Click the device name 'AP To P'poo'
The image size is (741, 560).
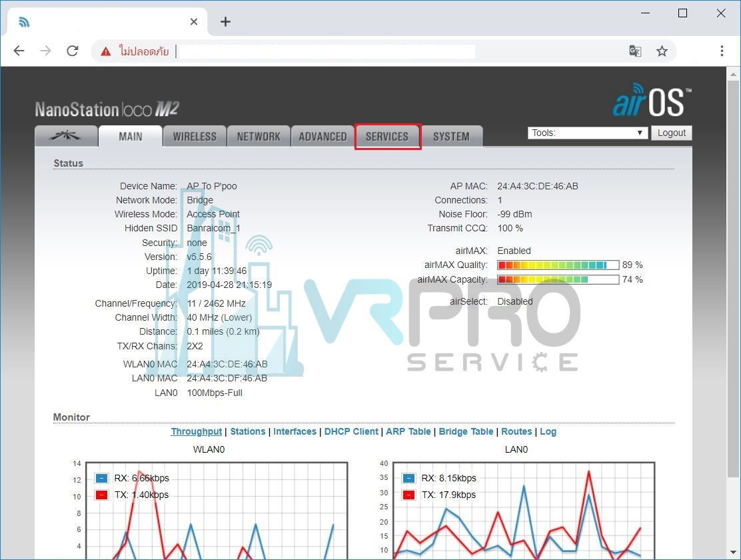[x=212, y=187]
